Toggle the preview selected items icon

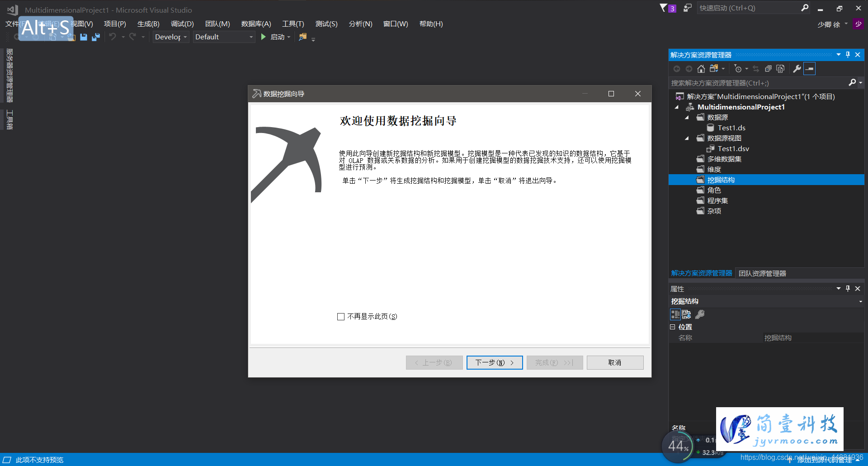pos(810,69)
